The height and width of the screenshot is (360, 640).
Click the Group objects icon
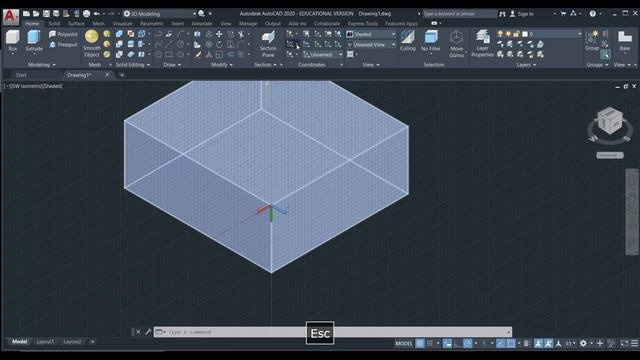[x=591, y=41]
